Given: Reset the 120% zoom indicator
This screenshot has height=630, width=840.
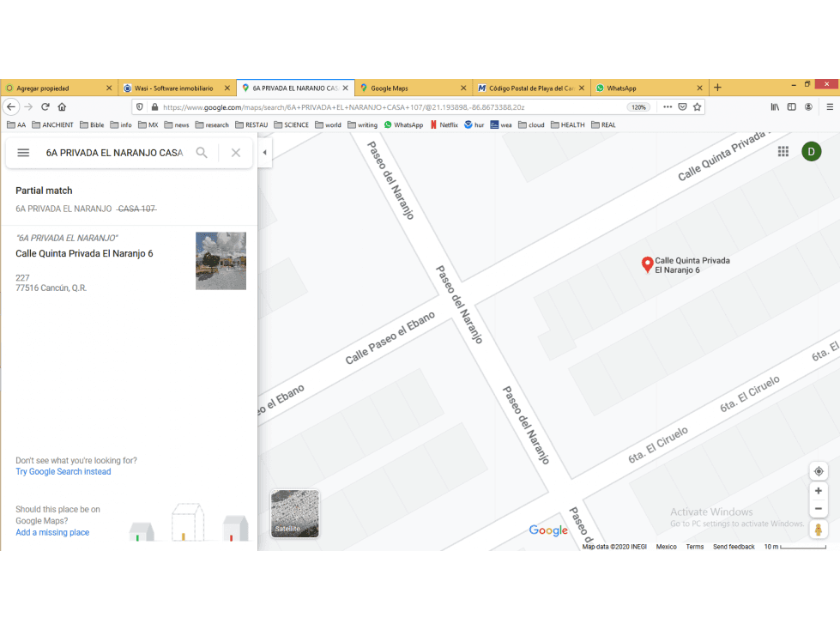Looking at the screenshot, I should pyautogui.click(x=638, y=107).
